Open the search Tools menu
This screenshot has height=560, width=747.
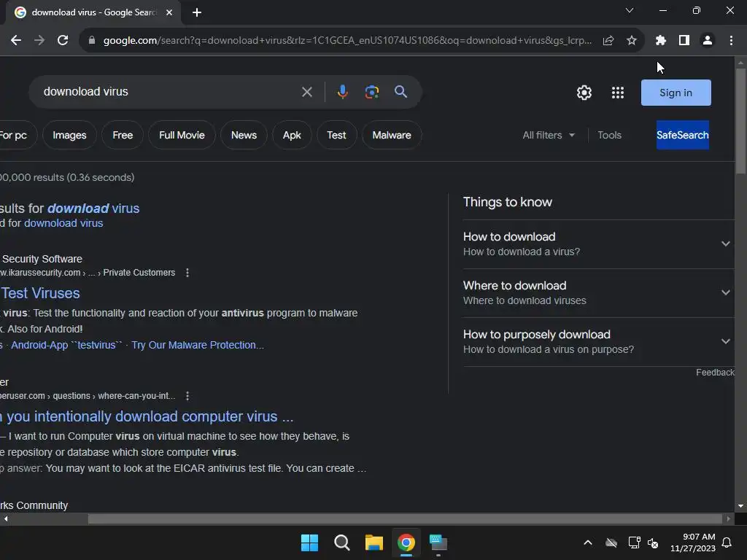pyautogui.click(x=609, y=135)
